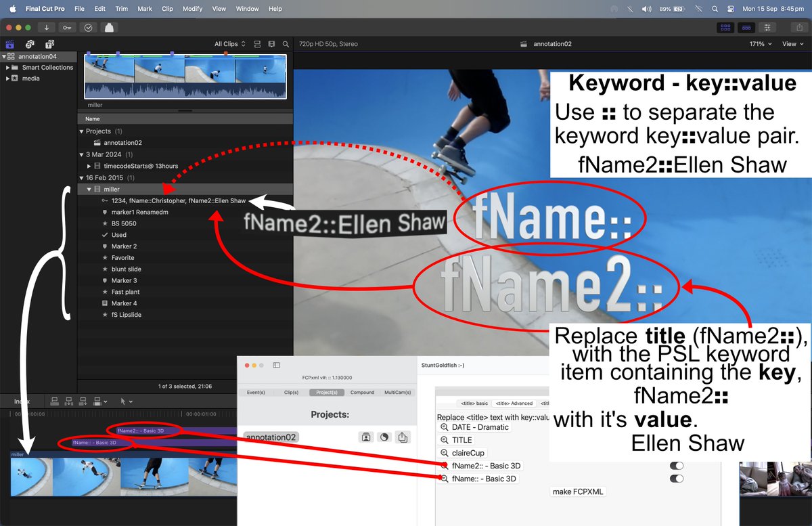812x526 pixels.
Task: Toggle switch for fName2:: - Basic 3D
Action: tap(676, 466)
